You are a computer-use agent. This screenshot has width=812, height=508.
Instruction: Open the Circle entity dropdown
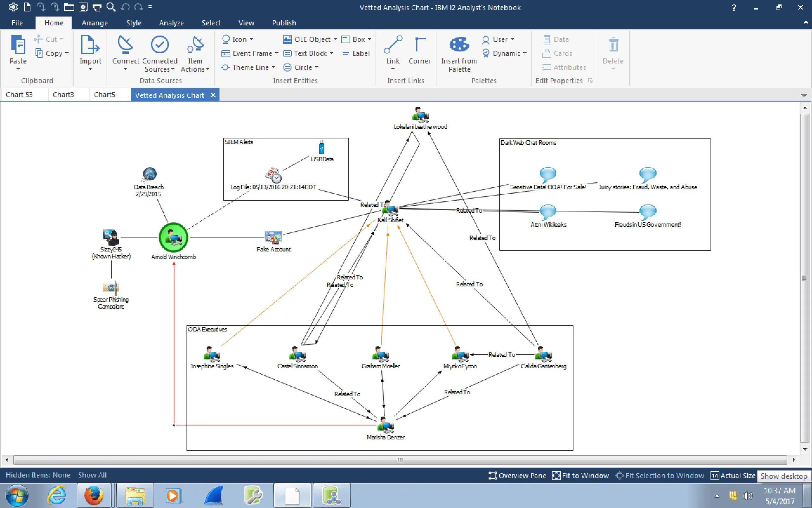pos(317,67)
